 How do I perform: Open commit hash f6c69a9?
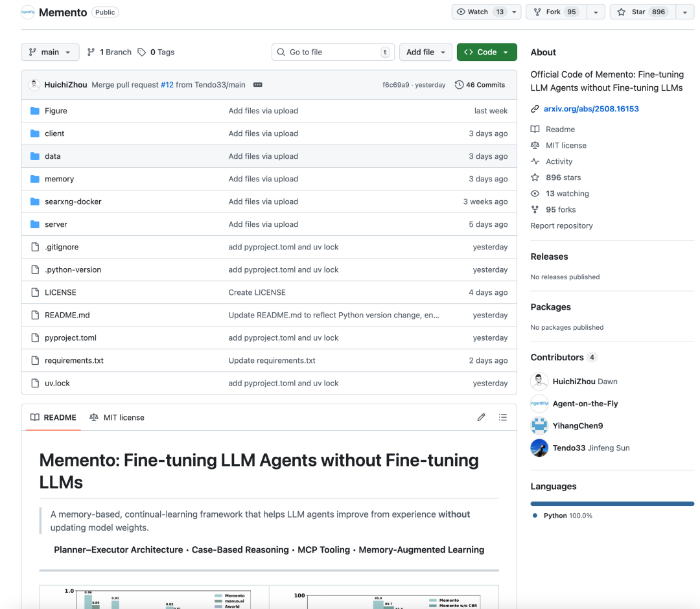395,85
